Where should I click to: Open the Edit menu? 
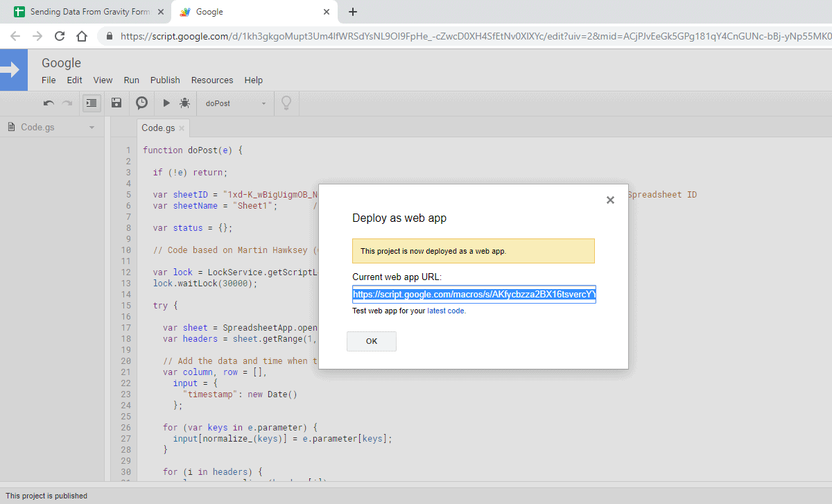pyautogui.click(x=74, y=80)
